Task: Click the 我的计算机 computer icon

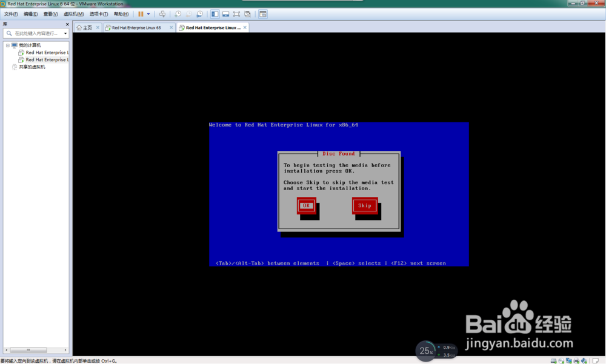Action: 15,45
